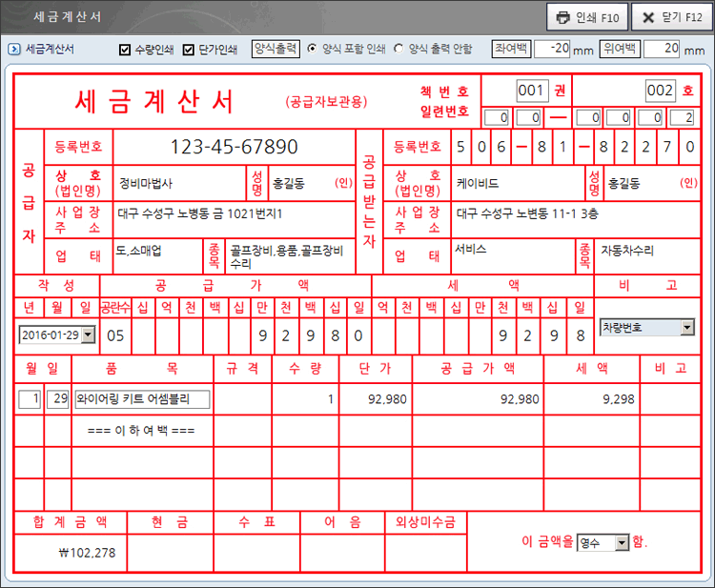Click the tax amount 9,298 in item row
This screenshot has height=588, width=715.
click(619, 399)
